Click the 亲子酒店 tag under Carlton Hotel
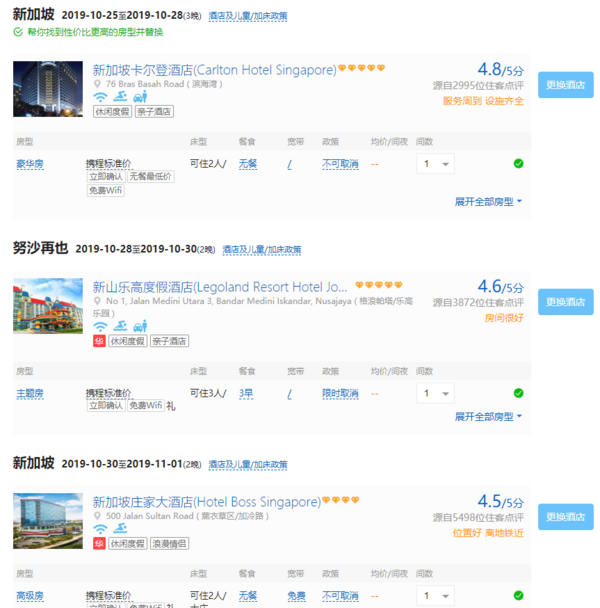Viewport: 600px width, 608px height. coord(154,112)
